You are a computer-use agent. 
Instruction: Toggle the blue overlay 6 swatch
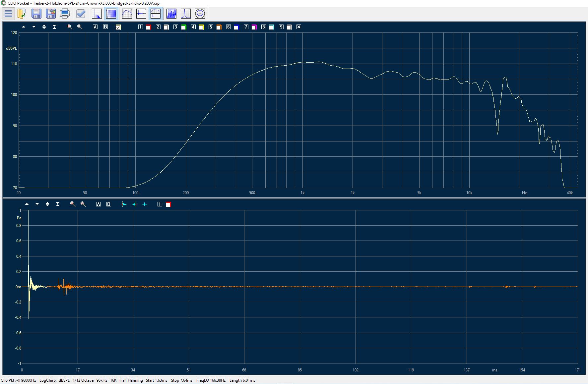[x=236, y=27]
